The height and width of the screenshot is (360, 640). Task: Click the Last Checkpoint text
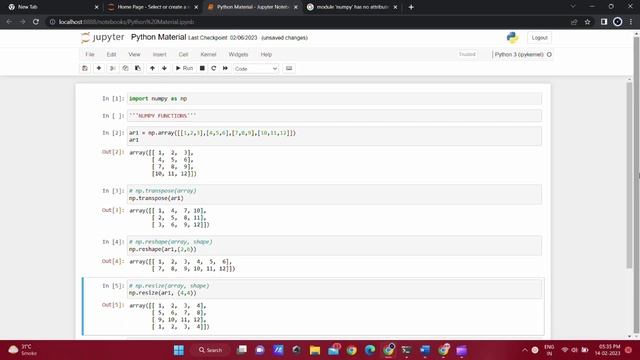[222, 38]
